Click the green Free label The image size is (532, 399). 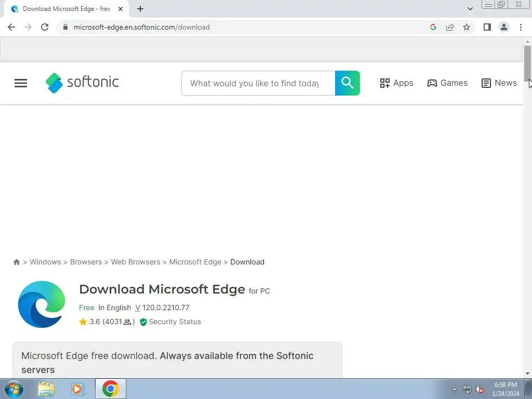tap(87, 308)
